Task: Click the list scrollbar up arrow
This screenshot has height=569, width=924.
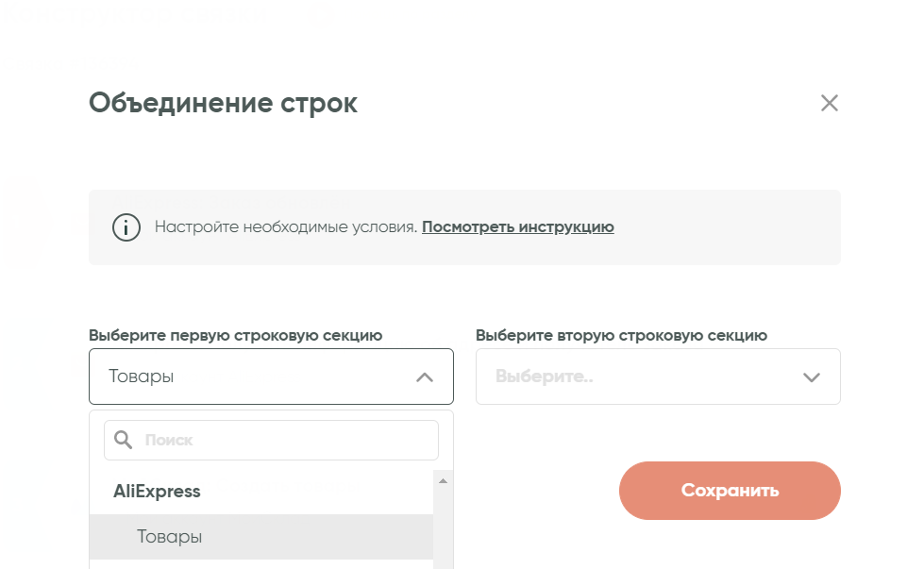Action: (x=443, y=480)
